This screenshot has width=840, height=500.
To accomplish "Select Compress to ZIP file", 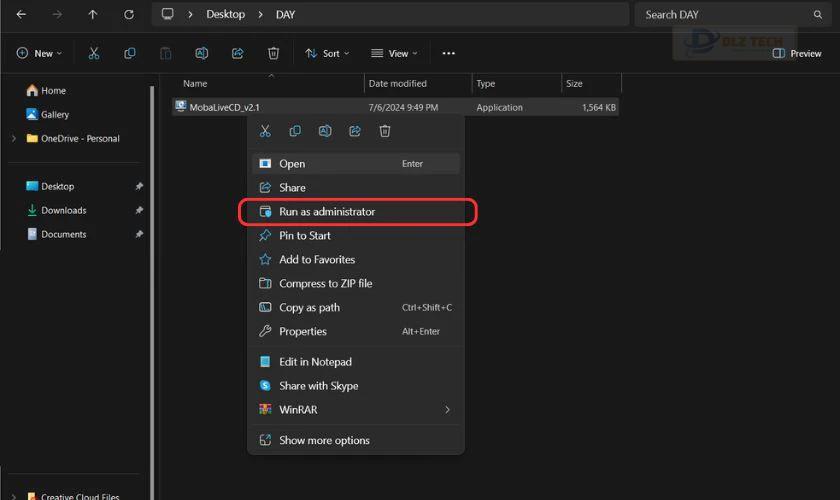I will 356,283.
